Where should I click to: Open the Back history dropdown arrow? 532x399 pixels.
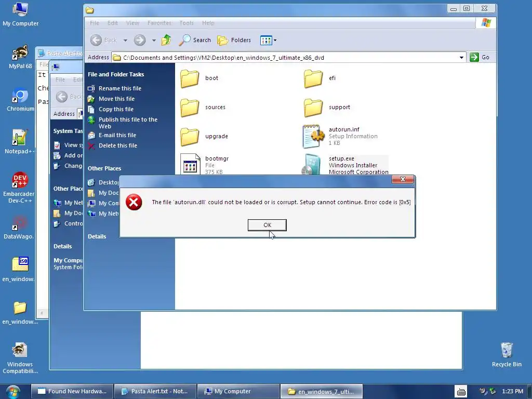click(125, 41)
